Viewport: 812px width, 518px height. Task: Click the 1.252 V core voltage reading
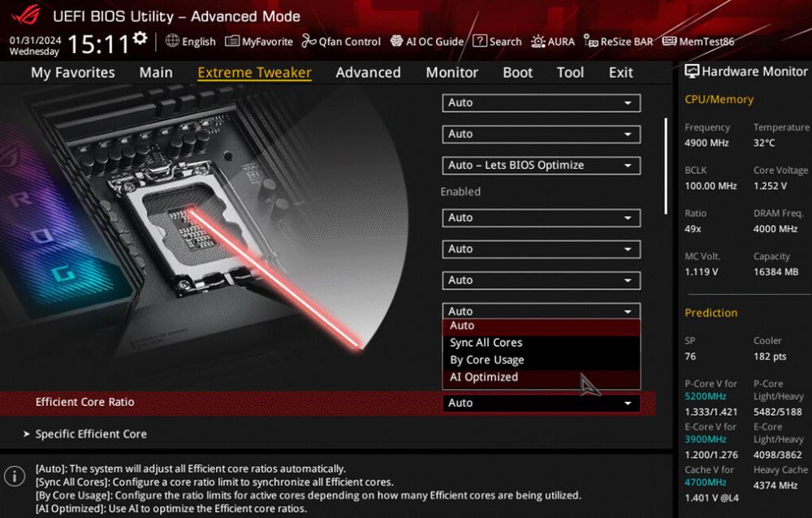(770, 186)
